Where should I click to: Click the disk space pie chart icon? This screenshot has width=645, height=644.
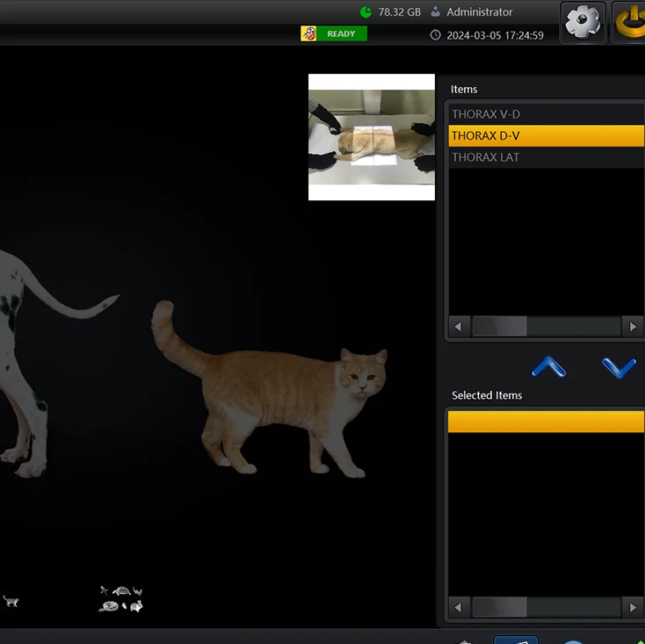(366, 12)
